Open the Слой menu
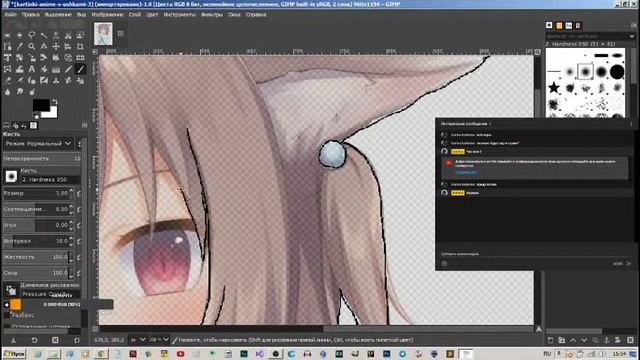 (135, 14)
